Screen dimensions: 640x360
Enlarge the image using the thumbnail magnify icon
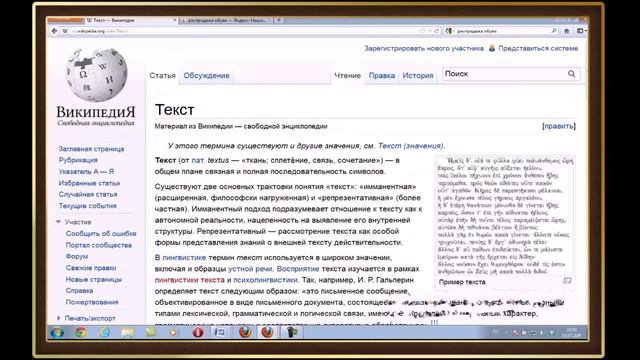point(567,280)
